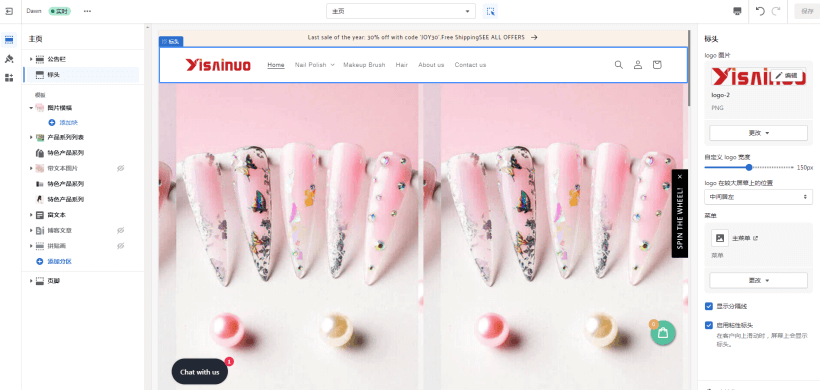Click the 富文本 section icon
The height and width of the screenshot is (390, 820).
coord(40,215)
